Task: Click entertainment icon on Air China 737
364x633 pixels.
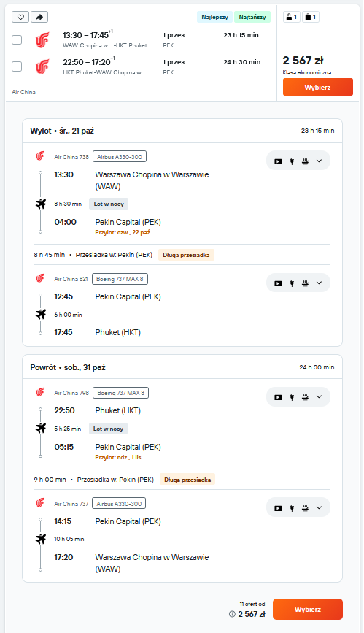Action: [278, 508]
